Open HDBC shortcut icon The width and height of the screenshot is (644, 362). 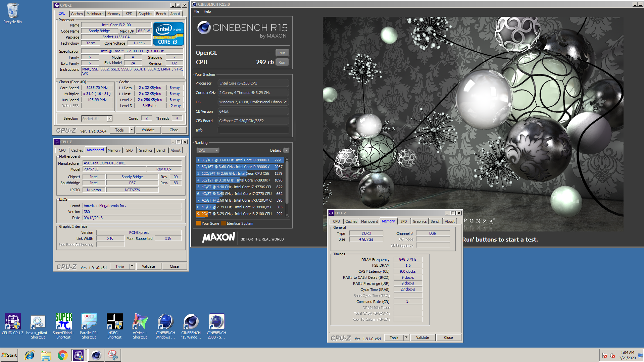(x=114, y=326)
